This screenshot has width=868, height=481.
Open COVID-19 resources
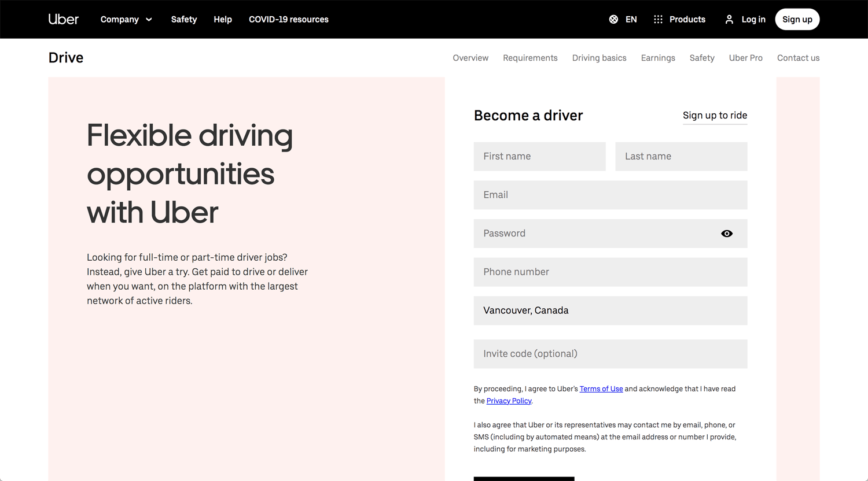tap(289, 19)
